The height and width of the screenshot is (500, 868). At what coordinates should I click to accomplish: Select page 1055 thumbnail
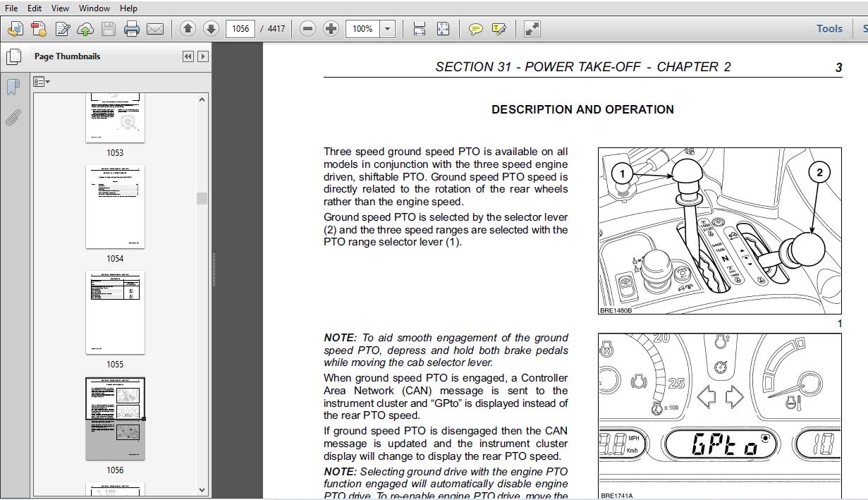click(x=115, y=312)
